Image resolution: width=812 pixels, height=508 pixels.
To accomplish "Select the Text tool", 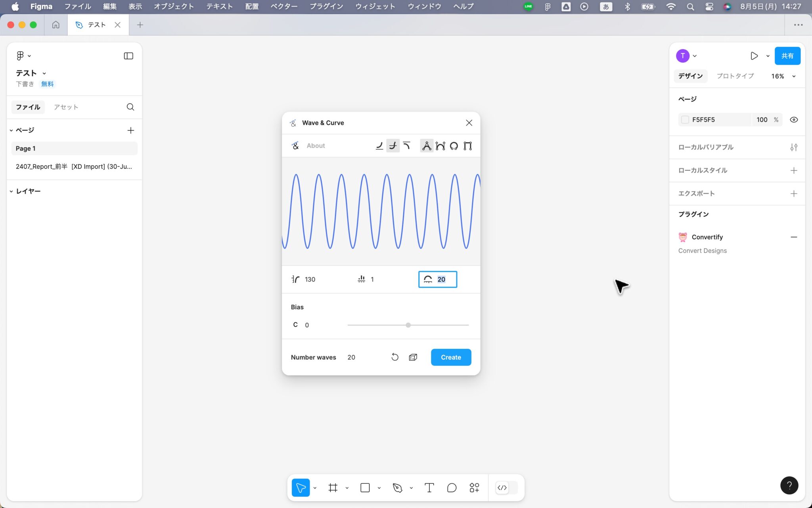I will point(429,488).
